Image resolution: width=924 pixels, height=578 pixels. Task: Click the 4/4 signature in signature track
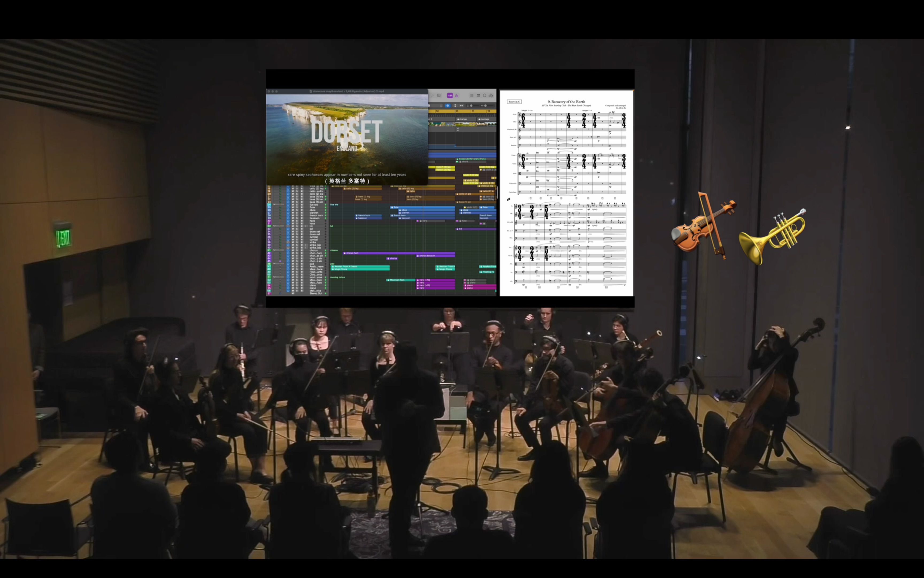pos(458,130)
